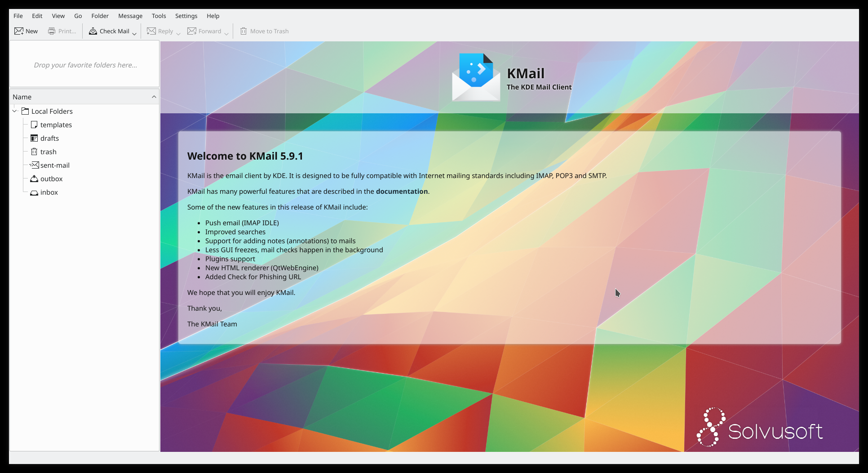The image size is (868, 473).
Task: Open the Tools menu
Action: click(159, 16)
